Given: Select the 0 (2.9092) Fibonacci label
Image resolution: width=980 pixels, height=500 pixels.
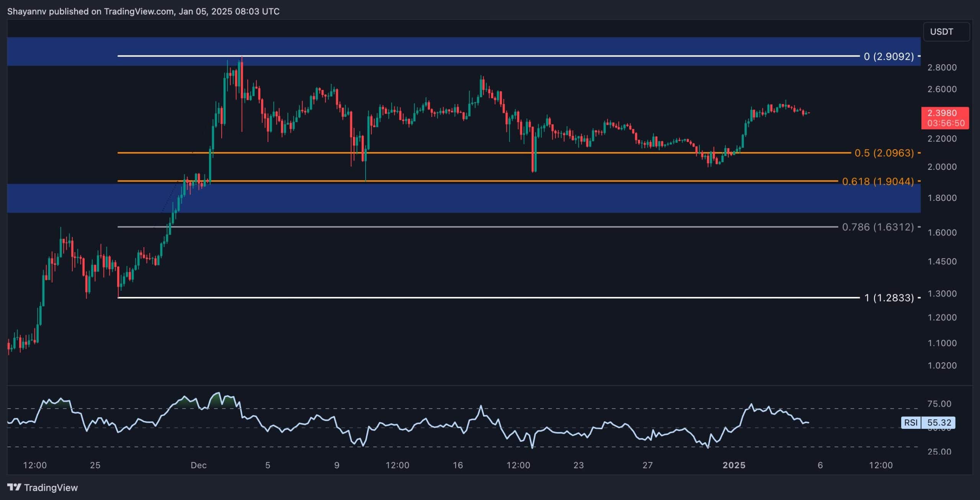Looking at the screenshot, I should (889, 57).
